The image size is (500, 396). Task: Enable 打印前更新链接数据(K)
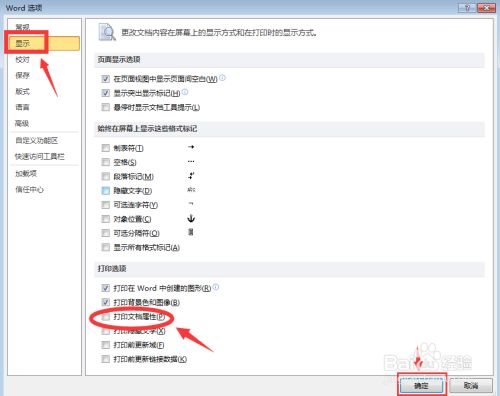pyautogui.click(x=106, y=359)
